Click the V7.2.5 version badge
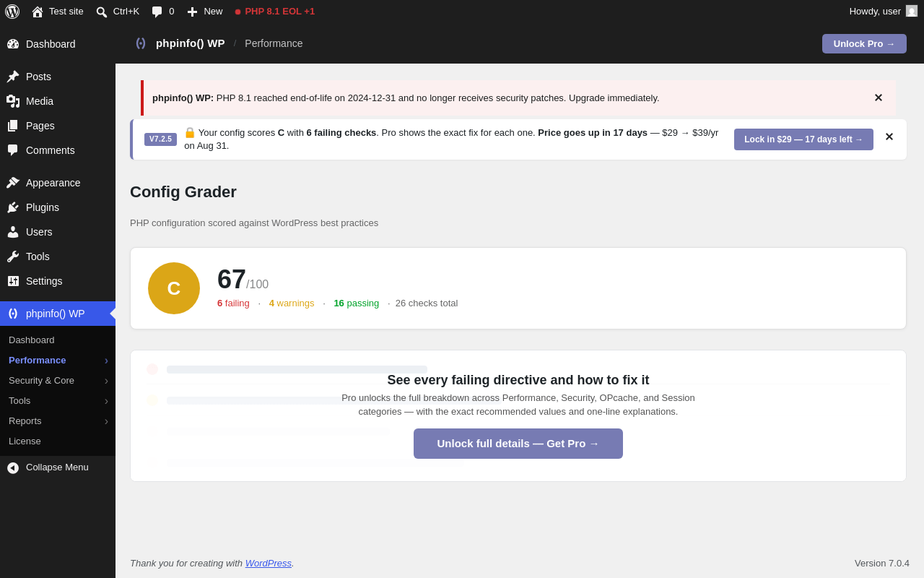Screen dimensions: 924x578 point(160,139)
